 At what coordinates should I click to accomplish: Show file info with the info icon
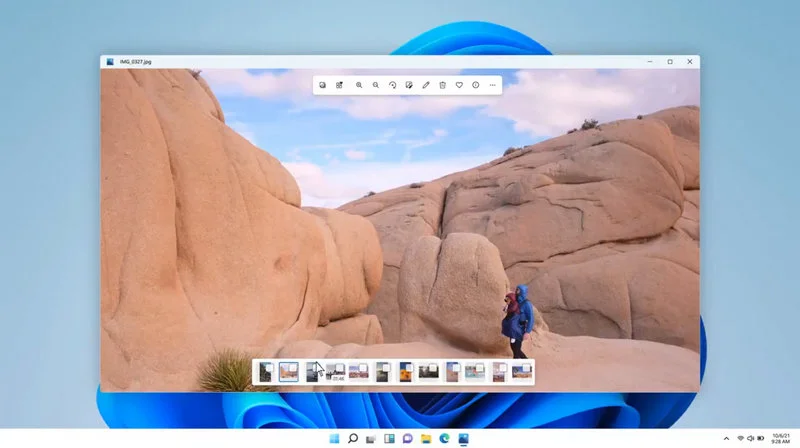(476, 85)
